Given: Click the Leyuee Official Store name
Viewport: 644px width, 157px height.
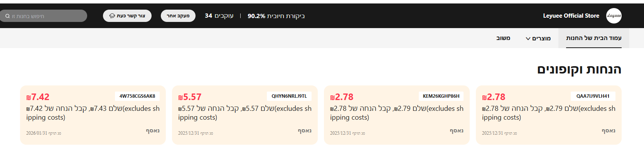Looking at the screenshot, I should coord(571,16).
